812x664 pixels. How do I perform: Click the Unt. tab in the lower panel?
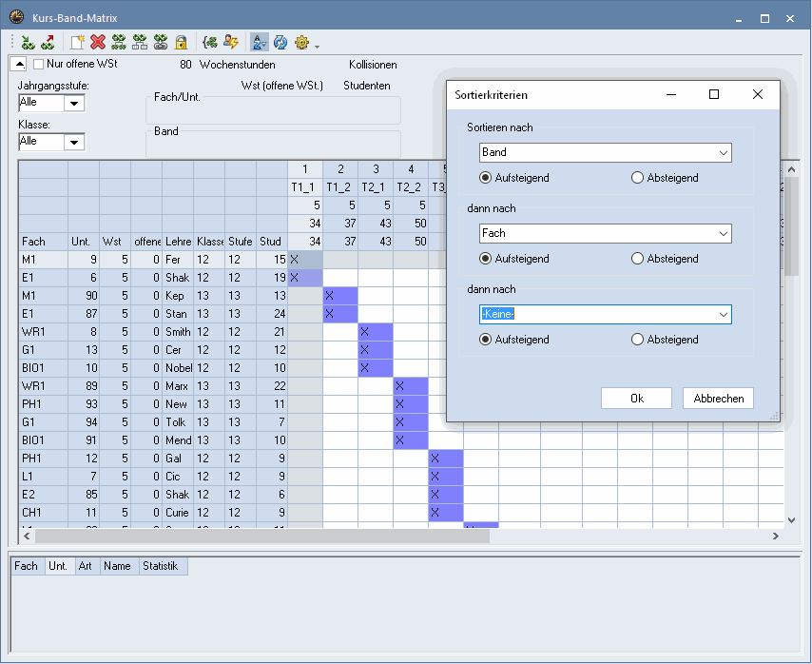click(x=58, y=566)
